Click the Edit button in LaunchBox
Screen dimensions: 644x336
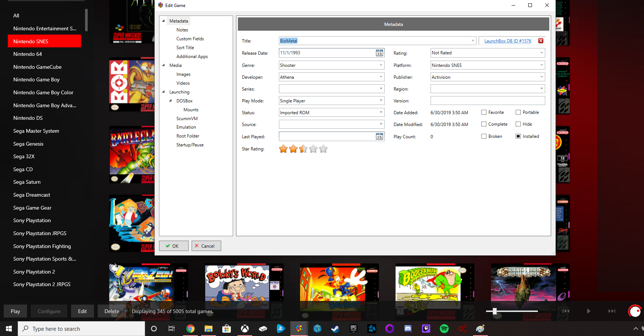click(x=82, y=311)
